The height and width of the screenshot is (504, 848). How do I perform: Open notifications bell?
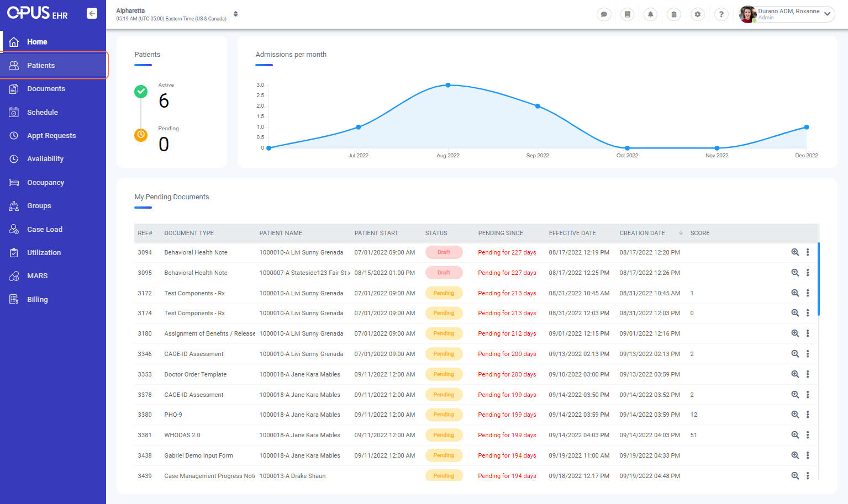[x=651, y=14]
